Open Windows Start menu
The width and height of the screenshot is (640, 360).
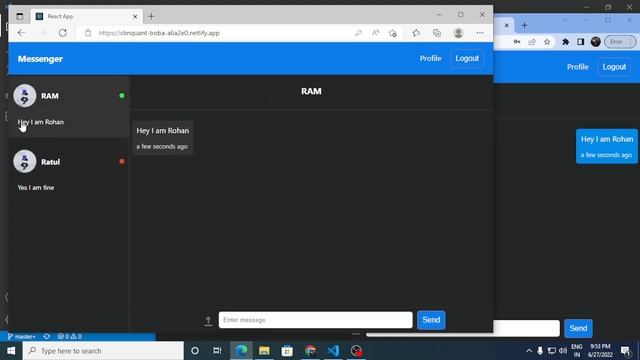click(x=11, y=351)
